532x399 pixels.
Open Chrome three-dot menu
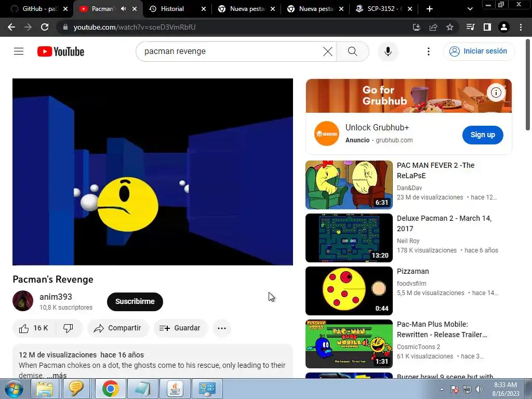click(521, 27)
